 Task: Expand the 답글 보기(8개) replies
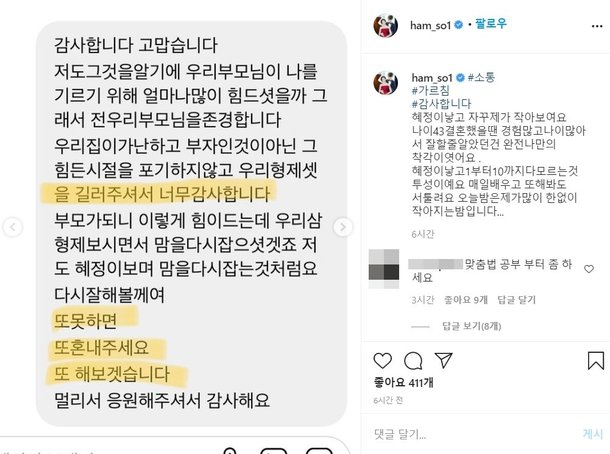(472, 326)
